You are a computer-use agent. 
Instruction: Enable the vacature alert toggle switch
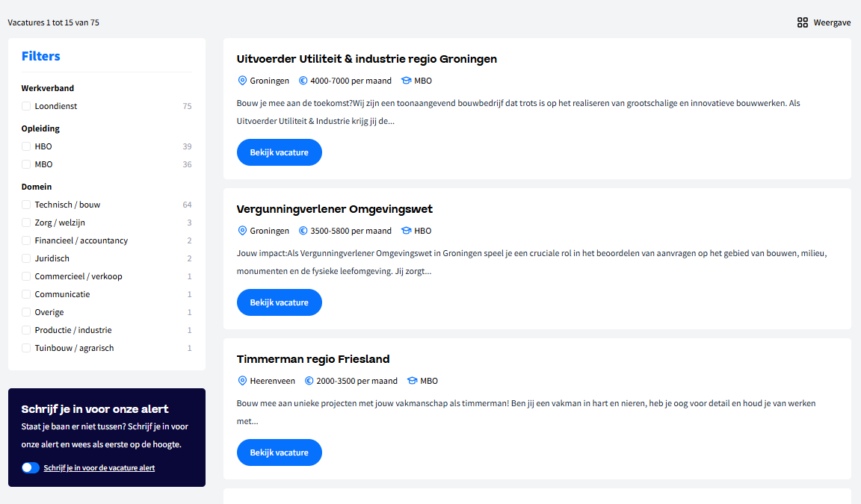[31, 467]
